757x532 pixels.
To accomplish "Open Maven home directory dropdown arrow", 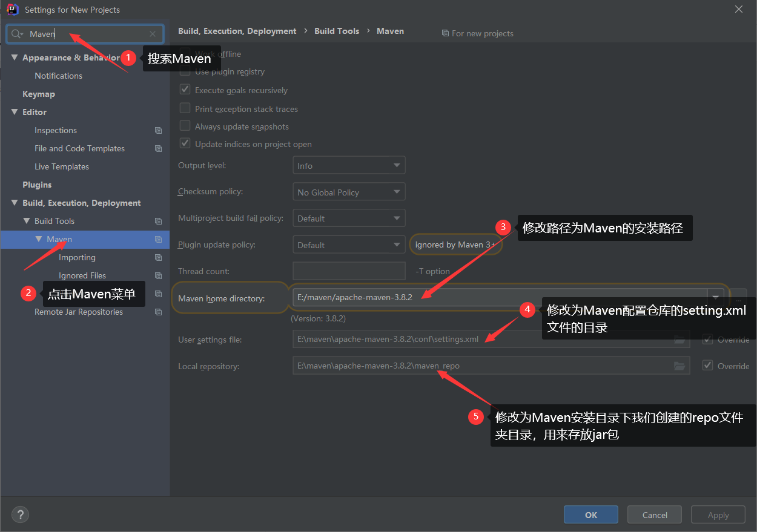I will click(716, 297).
